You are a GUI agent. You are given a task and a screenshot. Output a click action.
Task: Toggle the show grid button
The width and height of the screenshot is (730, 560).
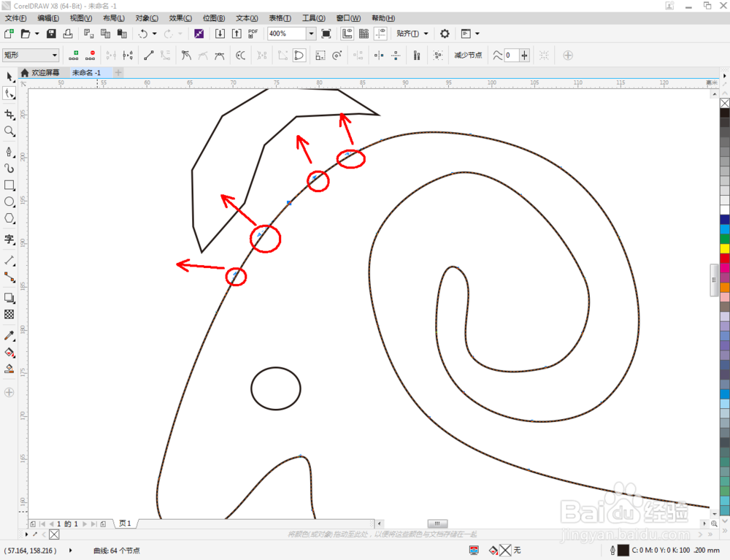pyautogui.click(x=364, y=34)
